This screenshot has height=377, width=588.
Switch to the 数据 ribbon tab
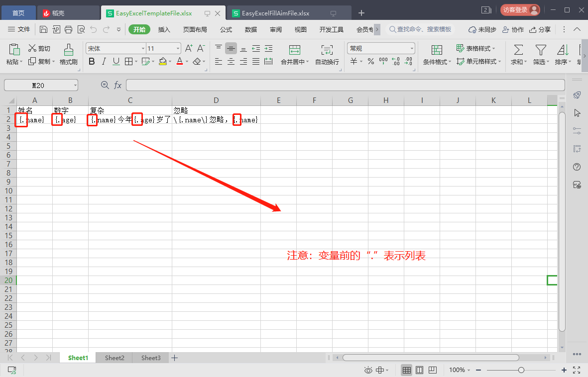click(251, 29)
